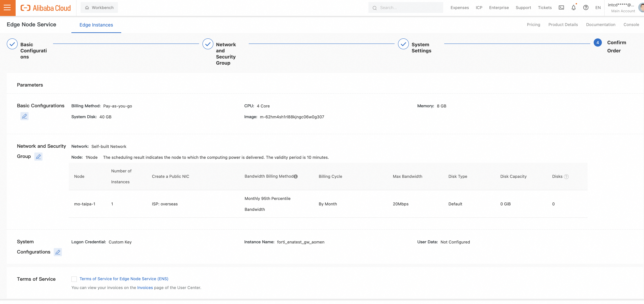The image size is (644, 304).
Task: Click the Billing Cycle value By Month
Action: (x=328, y=204)
